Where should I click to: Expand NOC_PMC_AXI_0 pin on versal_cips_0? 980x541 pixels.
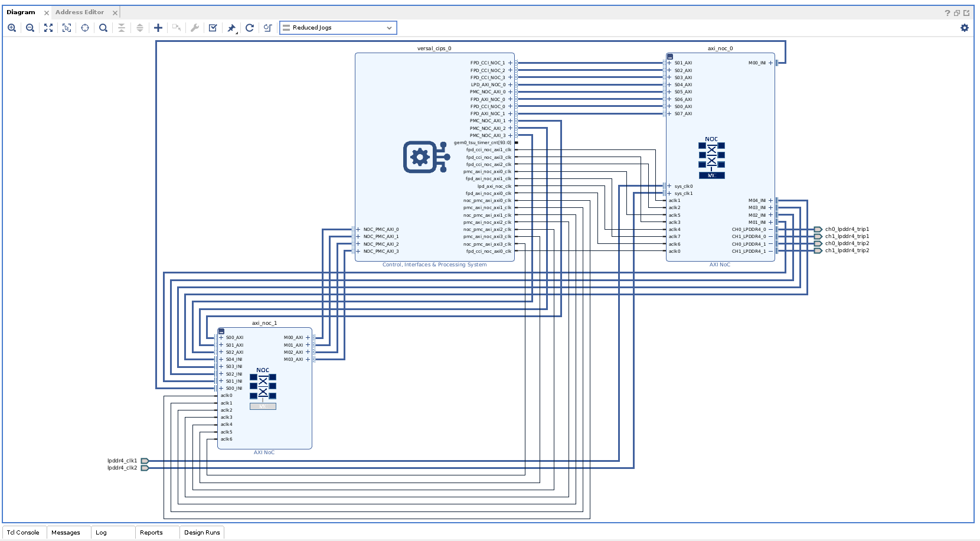[357, 229]
